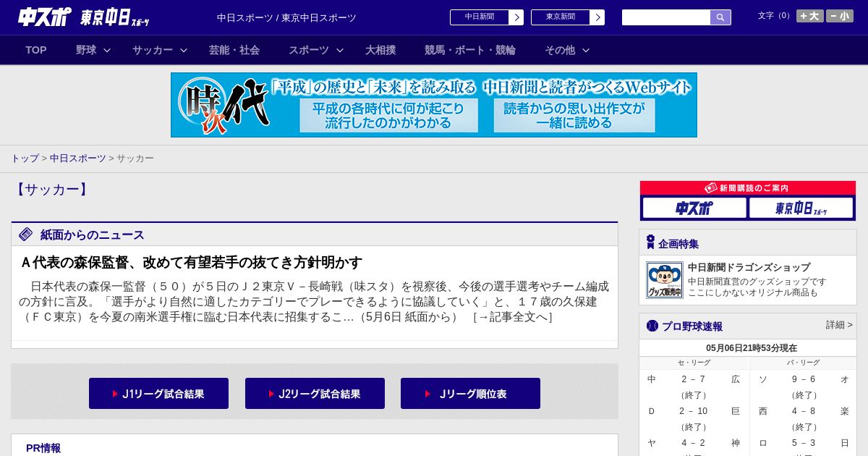
Task: Open J2リーグ試合結果 button
Action: [315, 394]
